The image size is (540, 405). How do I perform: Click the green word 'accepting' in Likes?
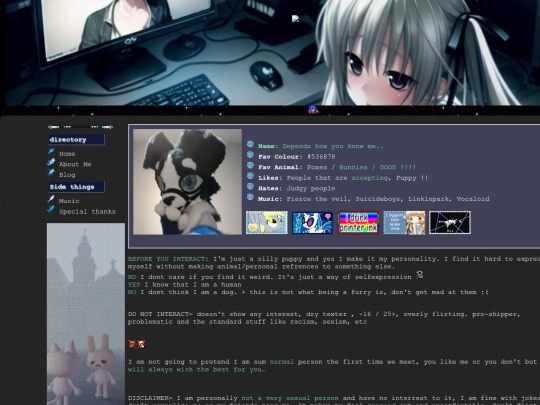pyautogui.click(x=370, y=178)
